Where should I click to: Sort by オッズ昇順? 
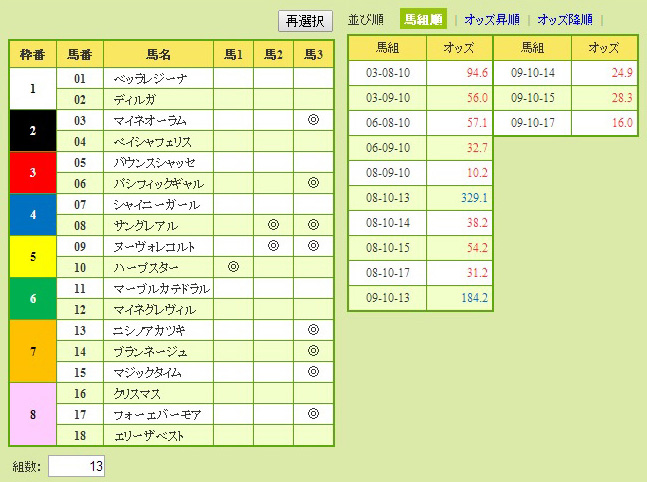pyautogui.click(x=494, y=19)
